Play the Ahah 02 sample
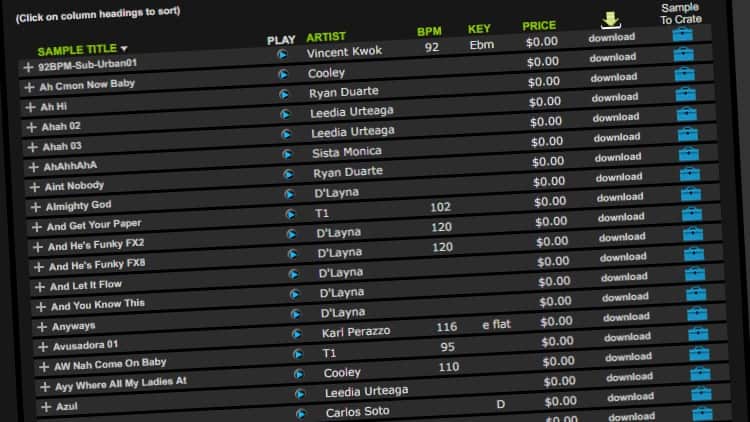The width and height of the screenshot is (750, 422). [285, 114]
